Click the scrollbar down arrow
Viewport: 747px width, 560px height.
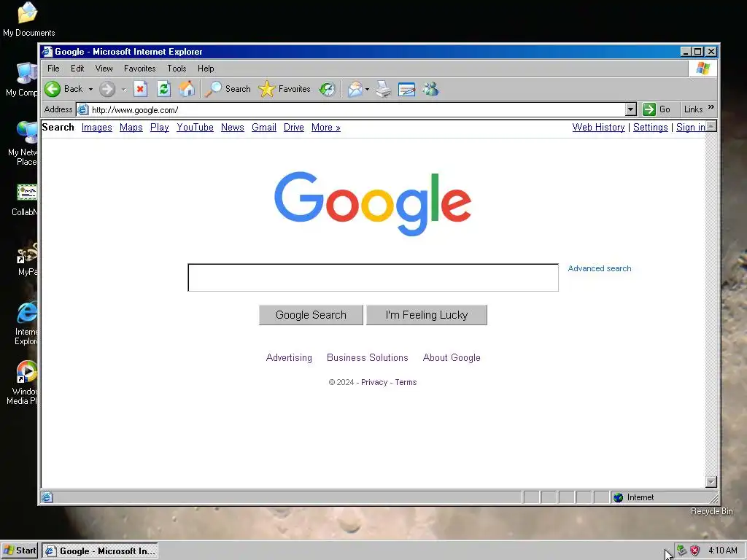coord(711,482)
